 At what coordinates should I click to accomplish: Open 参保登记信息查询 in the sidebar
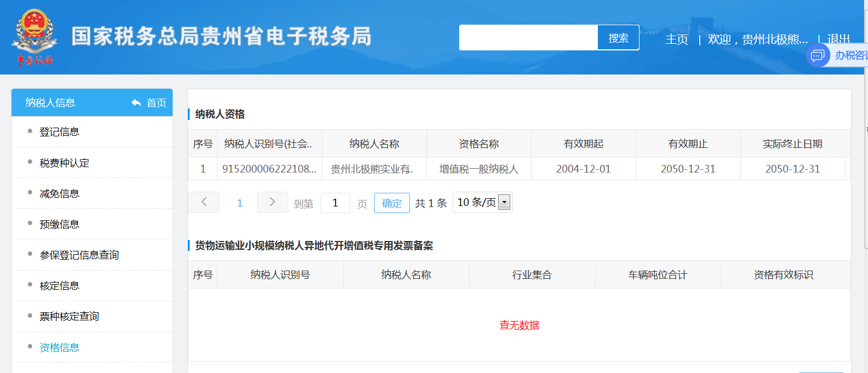click(x=79, y=255)
